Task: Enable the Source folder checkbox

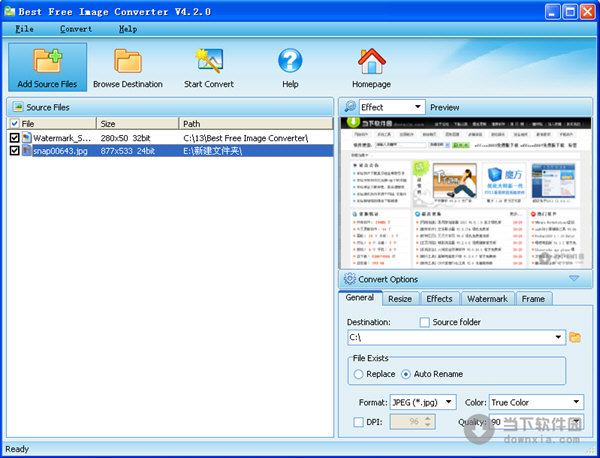Action: [x=424, y=322]
